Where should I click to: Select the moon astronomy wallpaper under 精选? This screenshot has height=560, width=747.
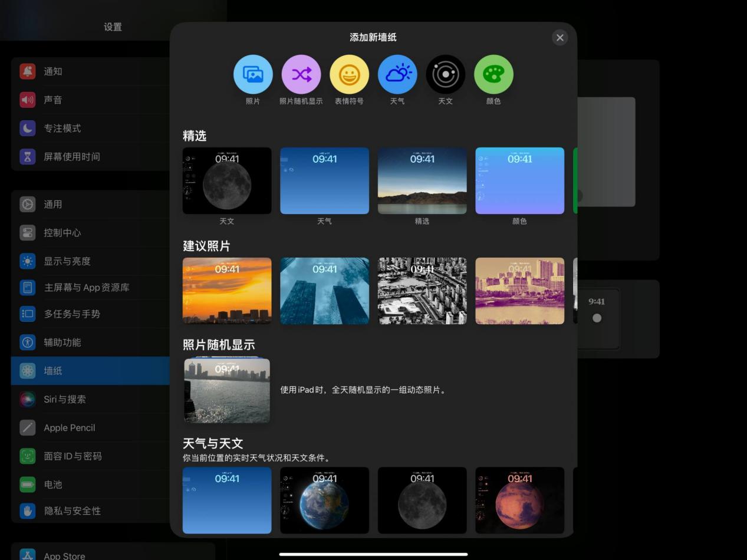click(227, 180)
